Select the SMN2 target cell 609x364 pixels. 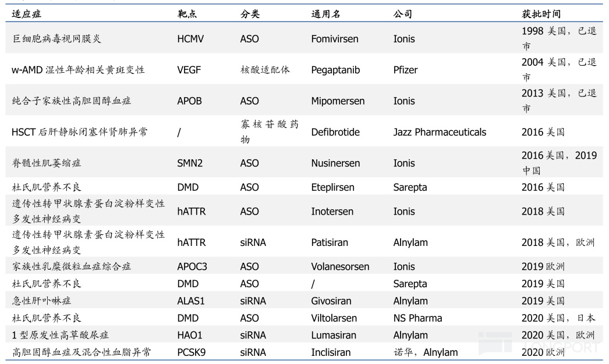(190, 163)
